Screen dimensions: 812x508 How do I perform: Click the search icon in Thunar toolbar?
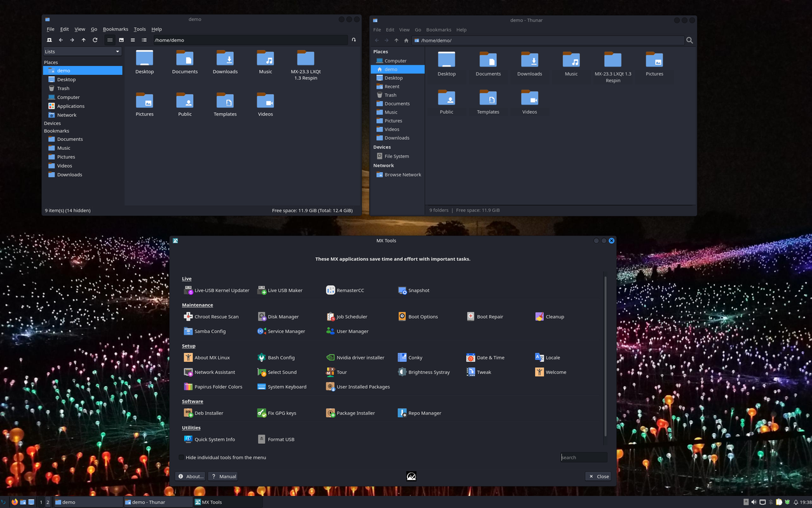(x=689, y=40)
